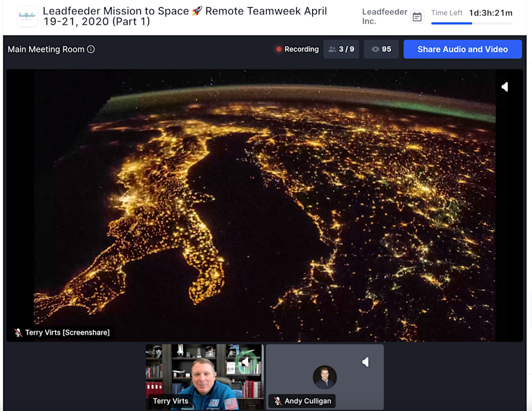
Task: Click the red Recording indicator dot
Action: (x=277, y=50)
